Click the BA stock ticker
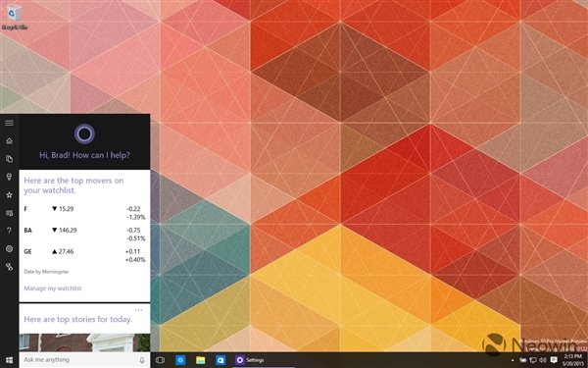588x368 pixels. pos(27,231)
